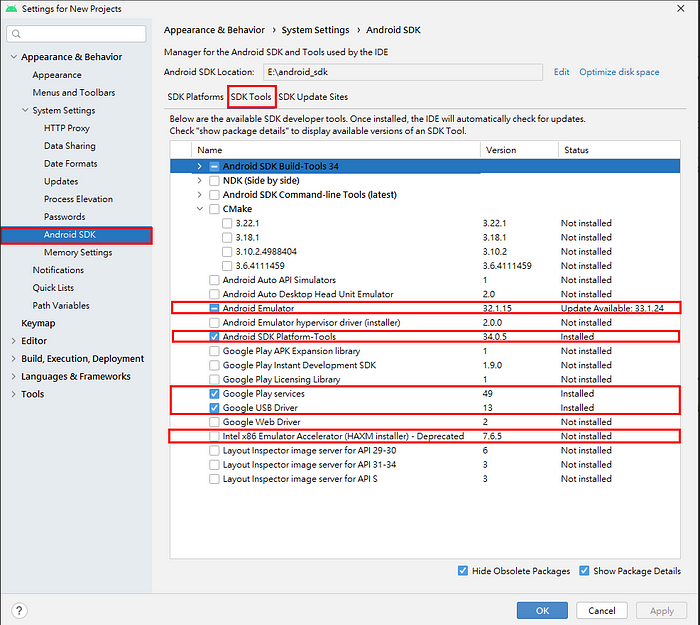Image resolution: width=700 pixels, height=625 pixels.
Task: Close the Settings dialog window
Action: tap(680, 8)
